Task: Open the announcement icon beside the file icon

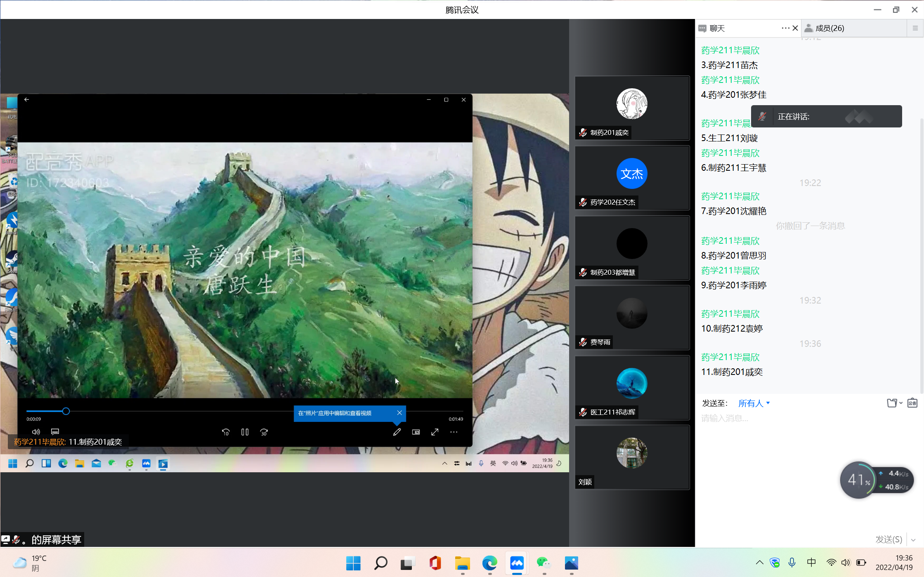Action: tap(912, 403)
